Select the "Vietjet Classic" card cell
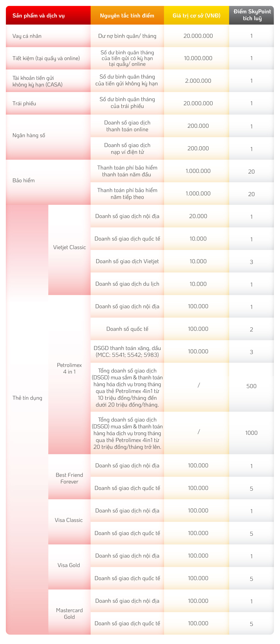Viewport: 280px width, 644px height. point(69,247)
